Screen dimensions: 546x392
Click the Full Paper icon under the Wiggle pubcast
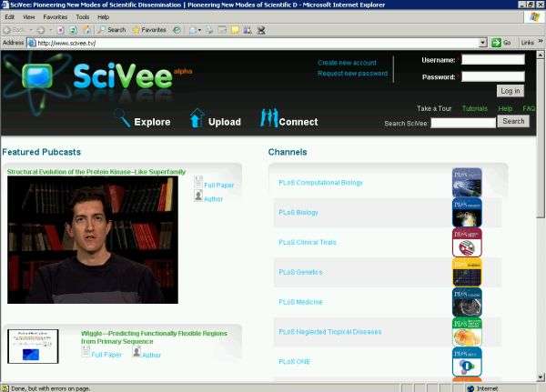coord(86,352)
